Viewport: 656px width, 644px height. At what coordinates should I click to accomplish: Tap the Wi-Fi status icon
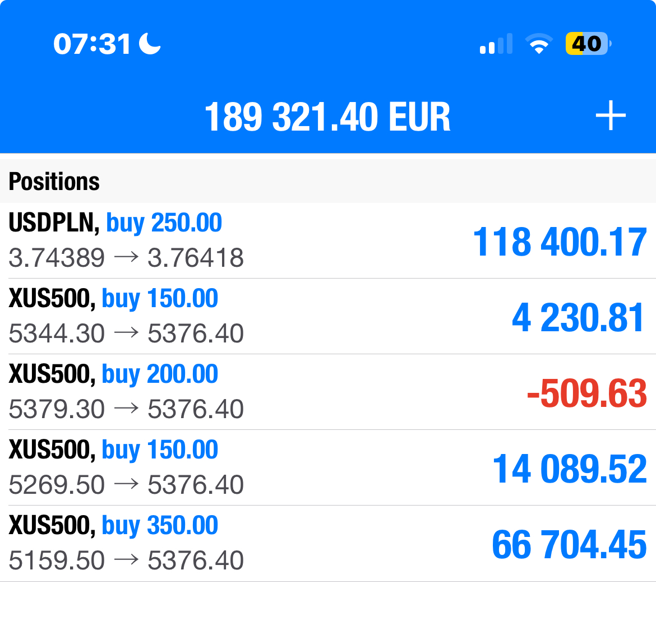(x=539, y=44)
